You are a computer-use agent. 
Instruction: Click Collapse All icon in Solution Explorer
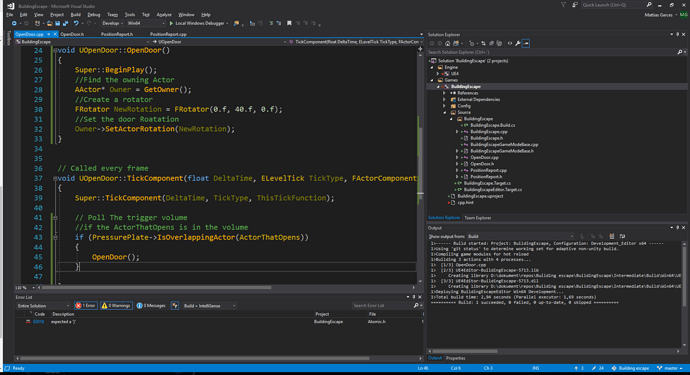click(492, 44)
